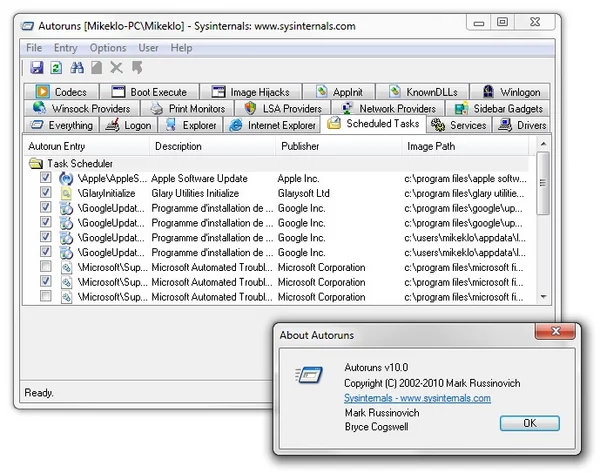The image size is (600, 473).
Task: Uncheck the GlaryInitialize entry checkbox
Action: [x=46, y=192]
